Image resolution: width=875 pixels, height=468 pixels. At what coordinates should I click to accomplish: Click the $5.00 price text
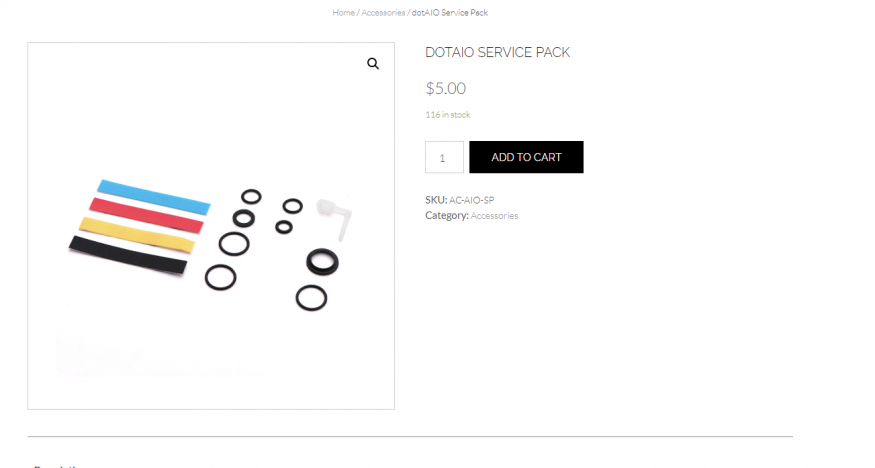(446, 88)
